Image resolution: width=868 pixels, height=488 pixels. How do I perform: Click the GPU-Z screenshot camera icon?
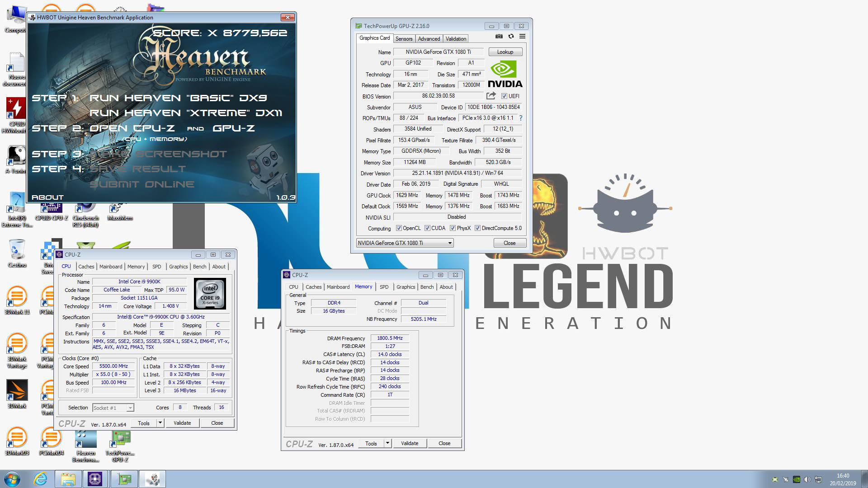pos(499,37)
